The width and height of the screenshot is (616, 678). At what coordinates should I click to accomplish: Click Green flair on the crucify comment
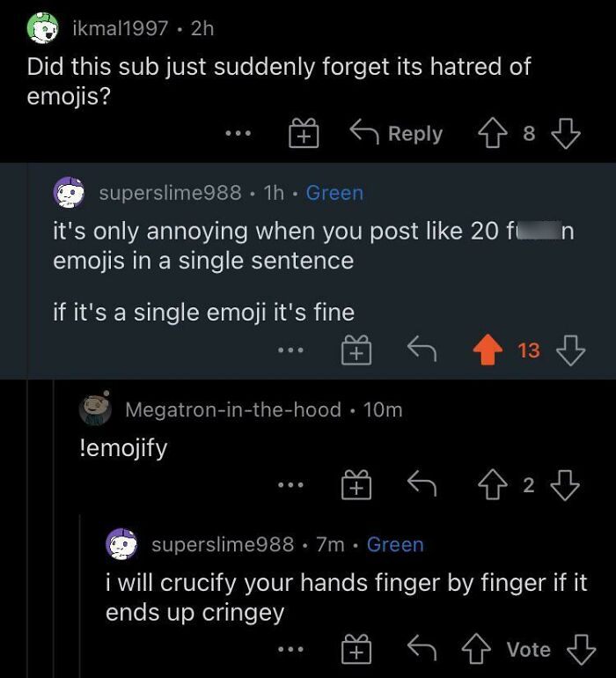(x=395, y=544)
